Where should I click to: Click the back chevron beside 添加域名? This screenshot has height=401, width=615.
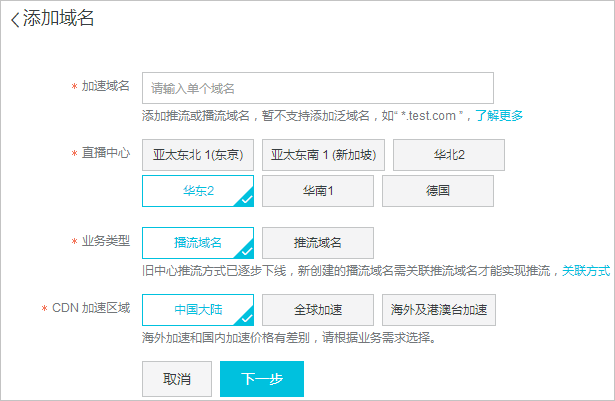click(14, 20)
